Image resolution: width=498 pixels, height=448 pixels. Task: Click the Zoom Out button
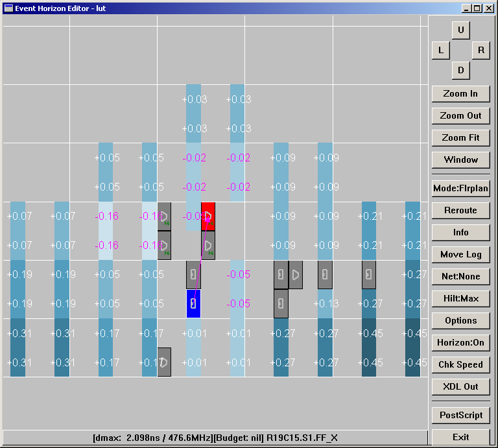(x=460, y=115)
